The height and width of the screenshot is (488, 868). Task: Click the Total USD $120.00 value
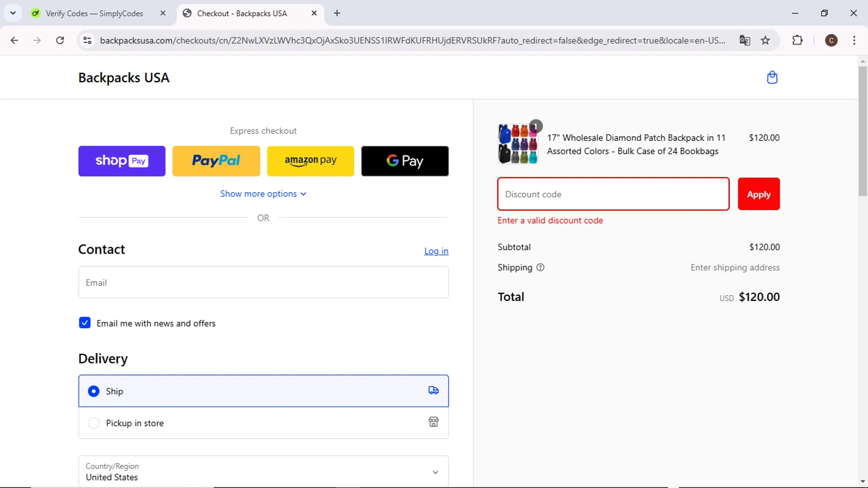750,297
